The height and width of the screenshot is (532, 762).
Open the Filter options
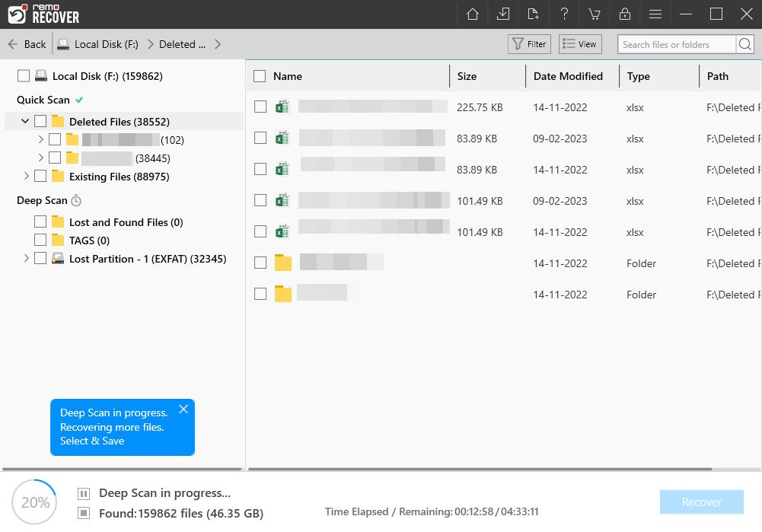tap(529, 44)
